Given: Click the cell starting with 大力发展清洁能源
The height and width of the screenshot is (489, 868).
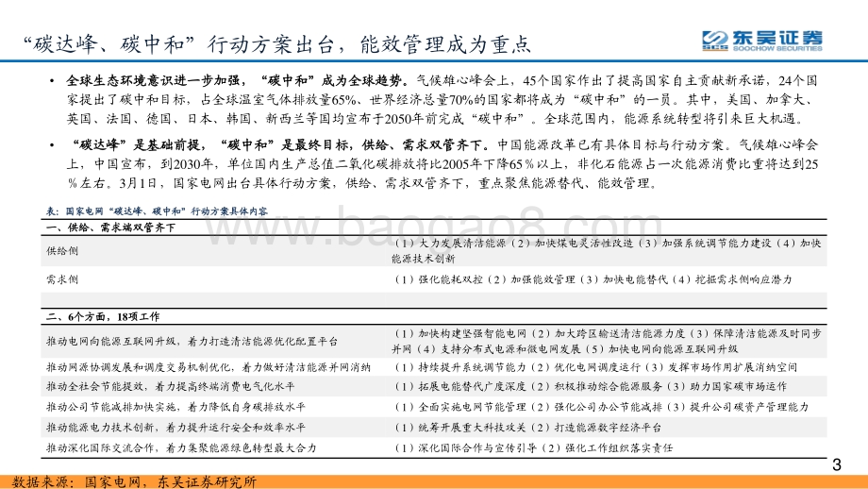Looking at the screenshot, I should (606, 251).
